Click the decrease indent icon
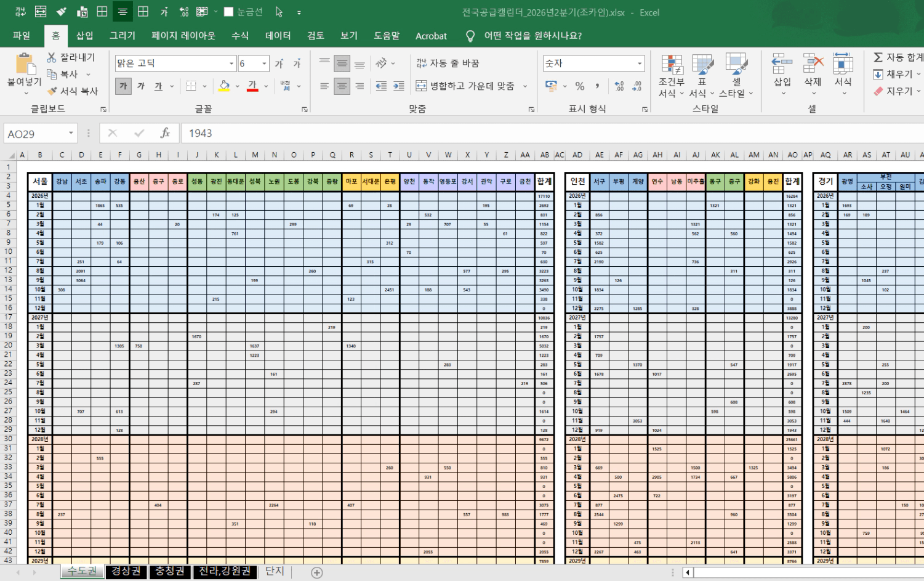Screen dimensions: 924x581 (x=381, y=86)
